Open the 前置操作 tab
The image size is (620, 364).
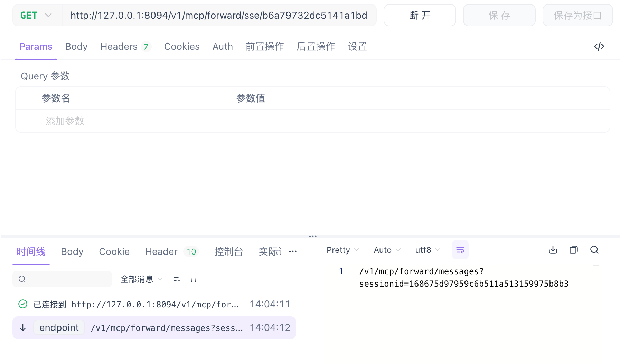[x=264, y=46]
